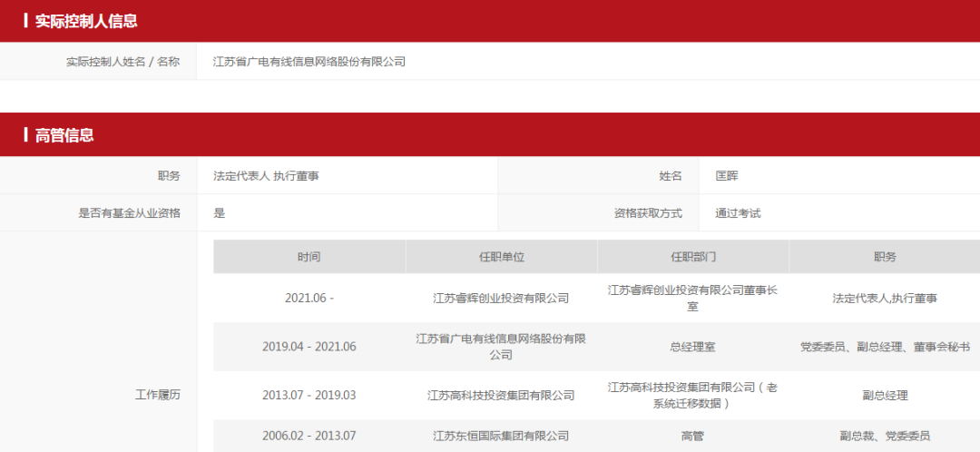The image size is (980, 452).
Task: Click the 是否有基金从业资格 label
Action: click(x=129, y=213)
